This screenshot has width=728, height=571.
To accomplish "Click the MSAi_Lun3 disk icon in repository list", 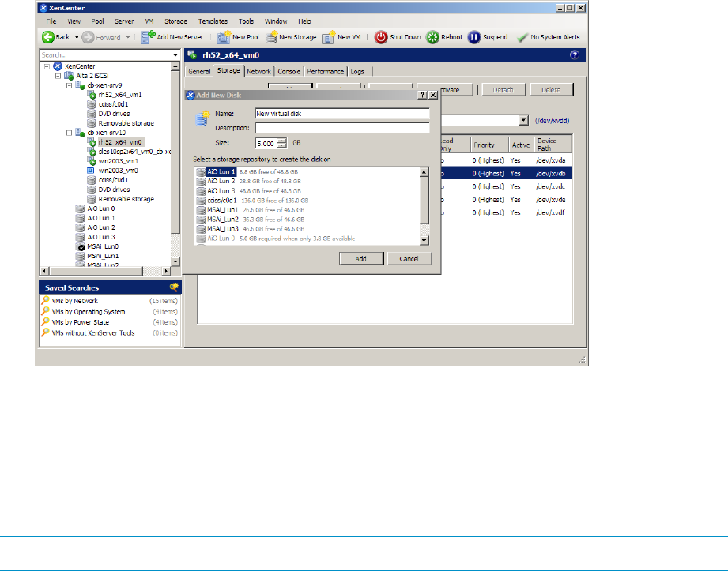I will pos(201,229).
